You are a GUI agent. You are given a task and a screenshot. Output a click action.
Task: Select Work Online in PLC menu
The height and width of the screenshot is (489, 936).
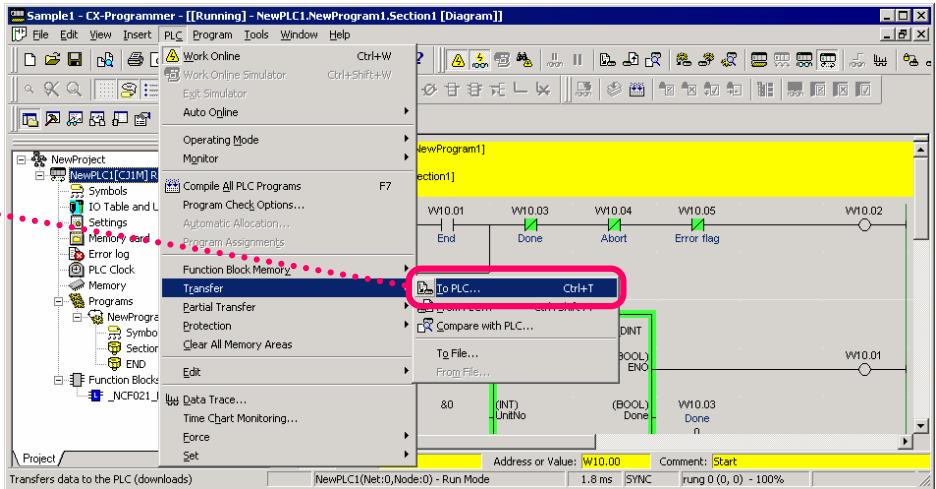tap(288, 56)
